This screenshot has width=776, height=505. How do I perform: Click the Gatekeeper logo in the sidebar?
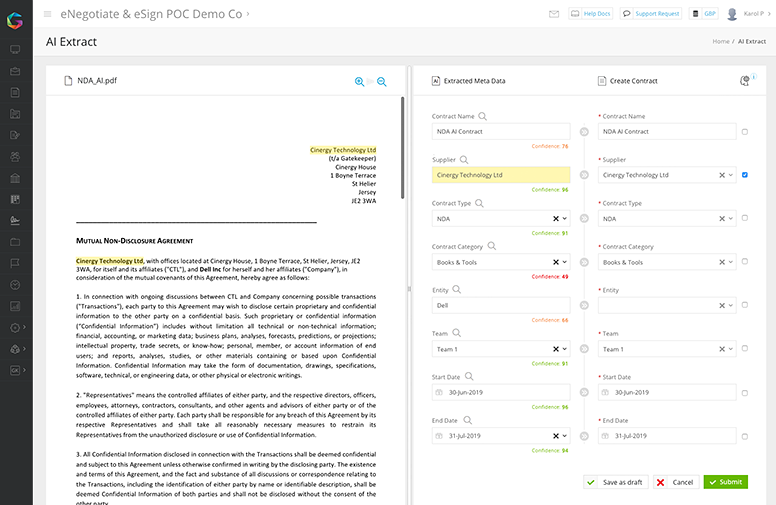pos(15,20)
